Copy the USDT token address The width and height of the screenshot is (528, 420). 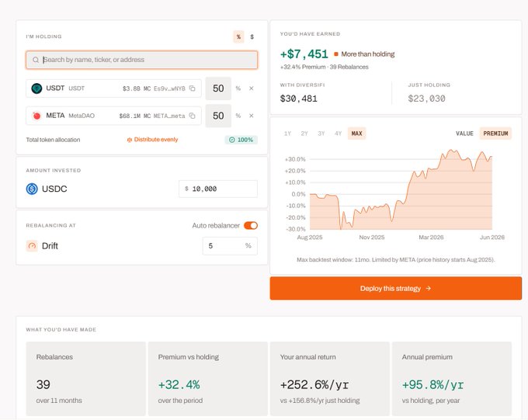pos(193,89)
